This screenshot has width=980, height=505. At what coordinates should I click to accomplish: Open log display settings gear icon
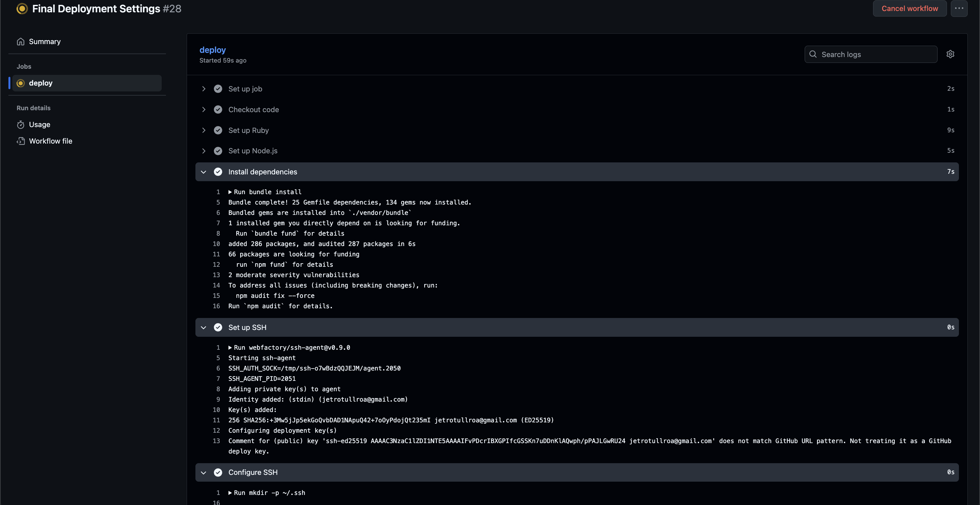coord(950,54)
